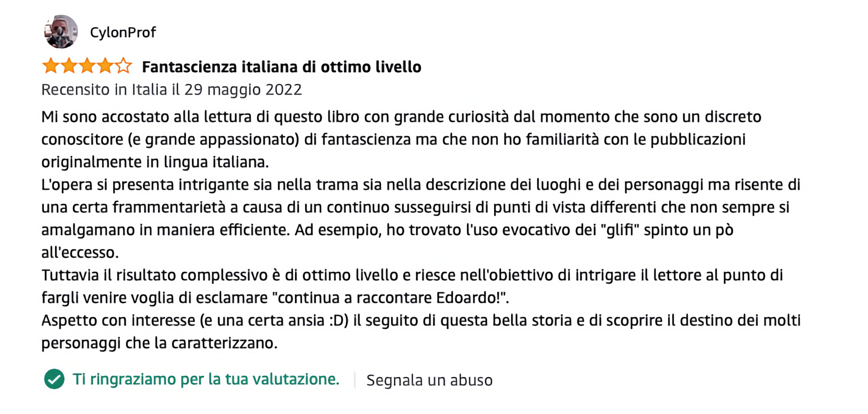Click CylonProf's profile avatar
Image resolution: width=868 pixels, height=414 pixels.
(x=61, y=32)
